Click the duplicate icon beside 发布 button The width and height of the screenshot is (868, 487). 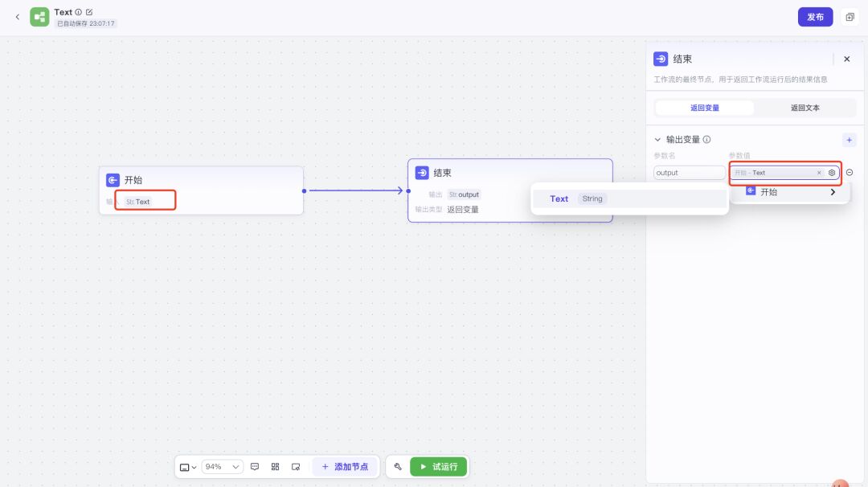point(850,17)
